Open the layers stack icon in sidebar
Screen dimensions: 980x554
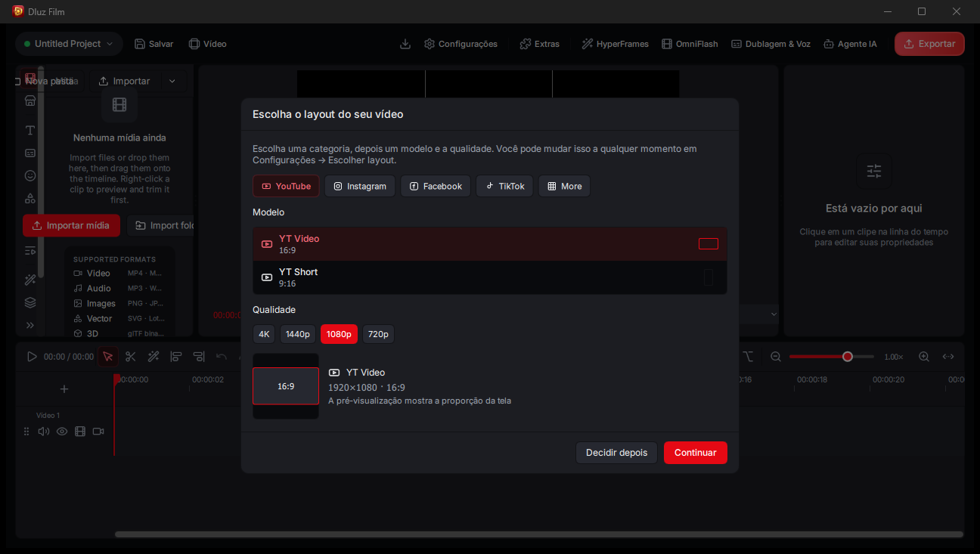pyautogui.click(x=30, y=303)
